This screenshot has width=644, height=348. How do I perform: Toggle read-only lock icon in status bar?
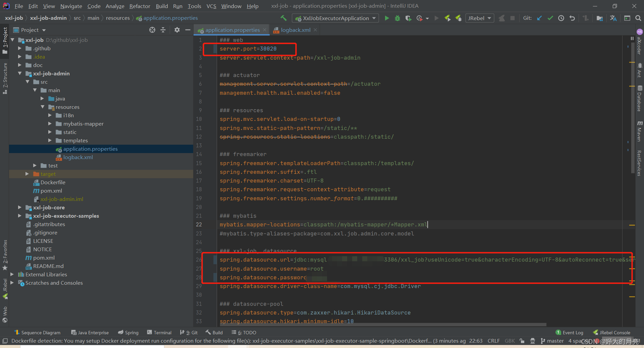point(522,341)
